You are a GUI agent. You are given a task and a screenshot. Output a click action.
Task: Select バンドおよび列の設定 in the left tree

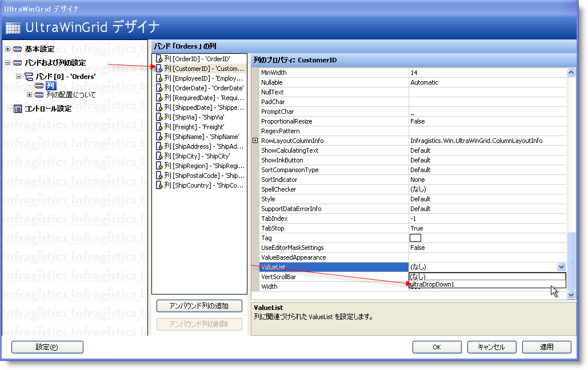(x=54, y=62)
